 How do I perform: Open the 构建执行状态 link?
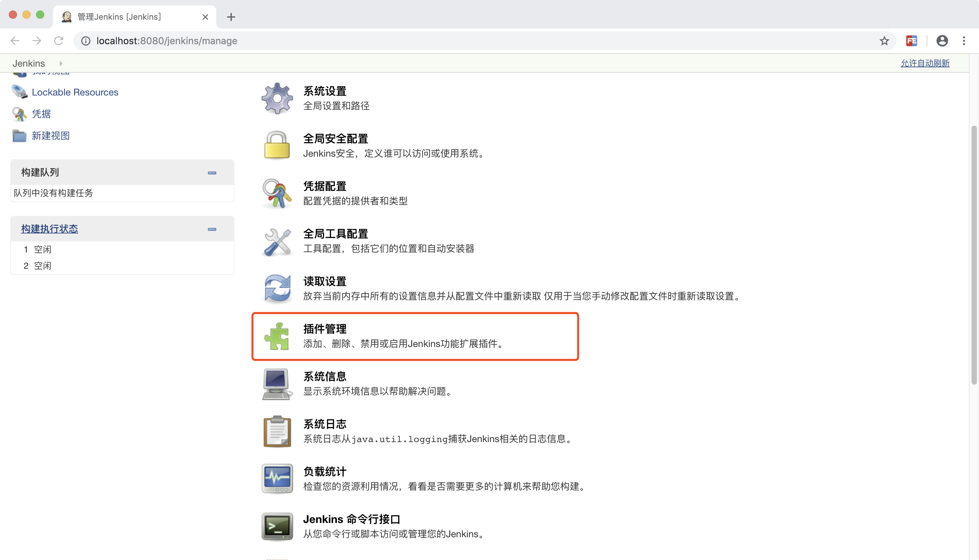pos(50,229)
